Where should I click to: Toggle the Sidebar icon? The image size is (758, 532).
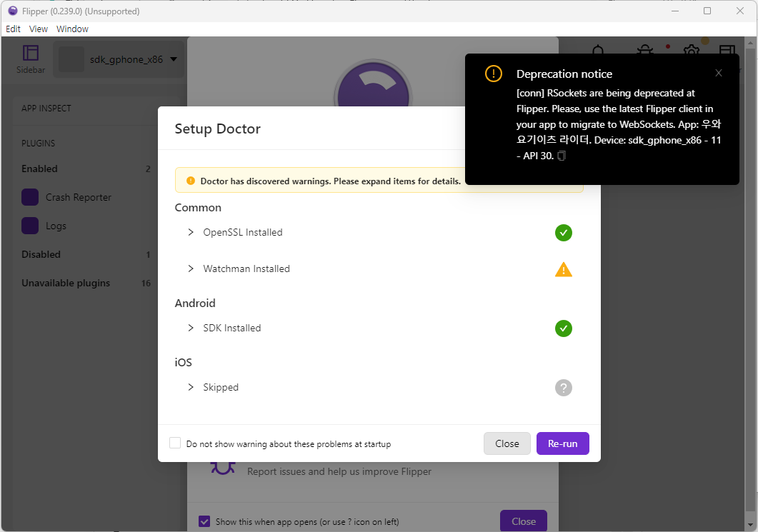(31, 59)
